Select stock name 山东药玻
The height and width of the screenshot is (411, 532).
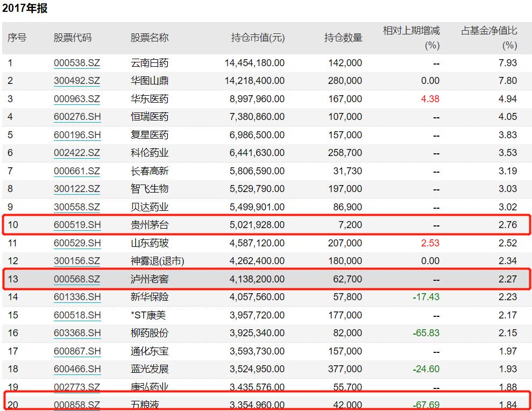[150, 243]
